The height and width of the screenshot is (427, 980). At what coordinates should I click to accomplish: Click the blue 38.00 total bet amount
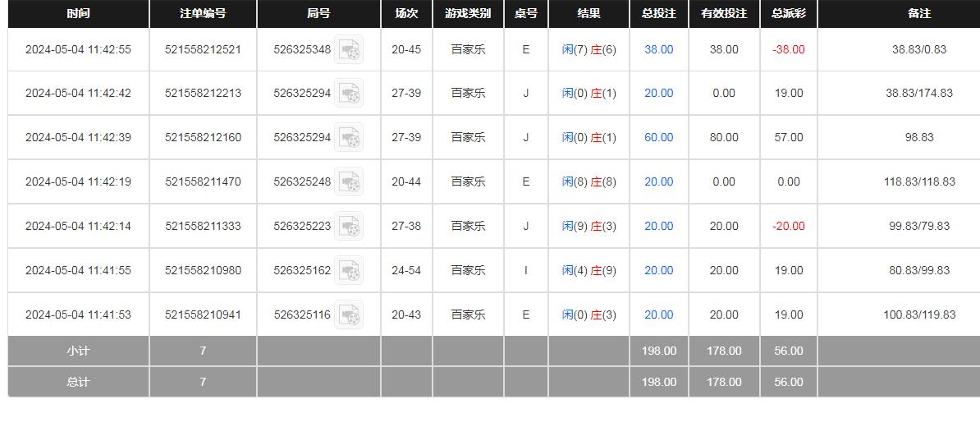pos(658,50)
